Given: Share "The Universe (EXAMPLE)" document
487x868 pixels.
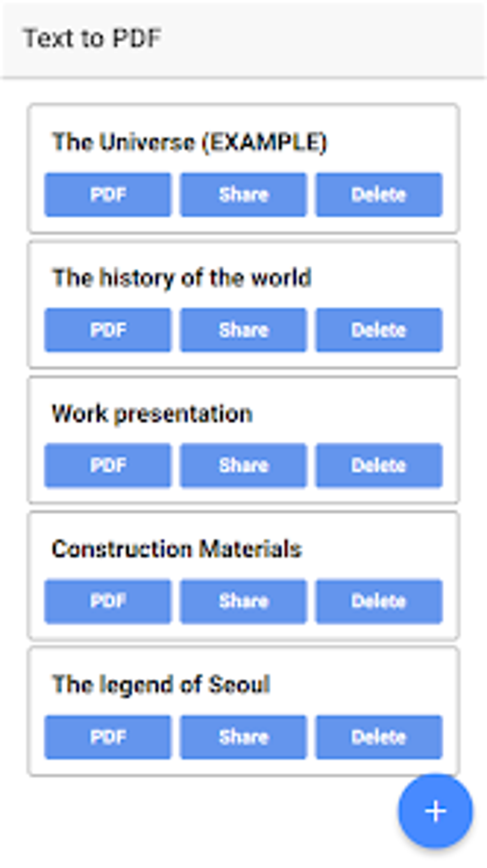Looking at the screenshot, I should pos(243,194).
